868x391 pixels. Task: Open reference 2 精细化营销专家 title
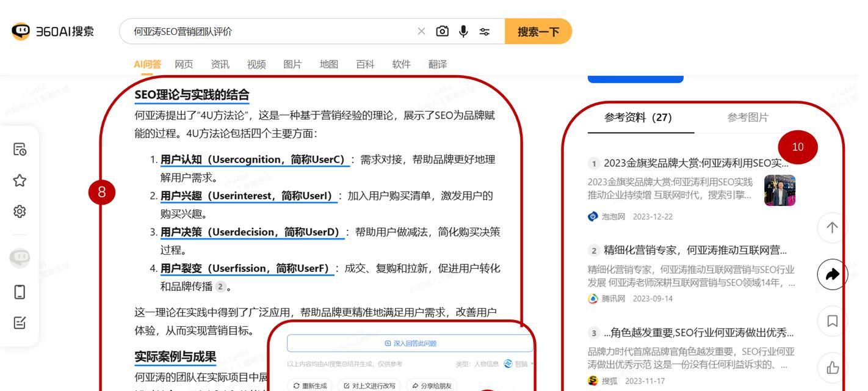click(x=695, y=250)
